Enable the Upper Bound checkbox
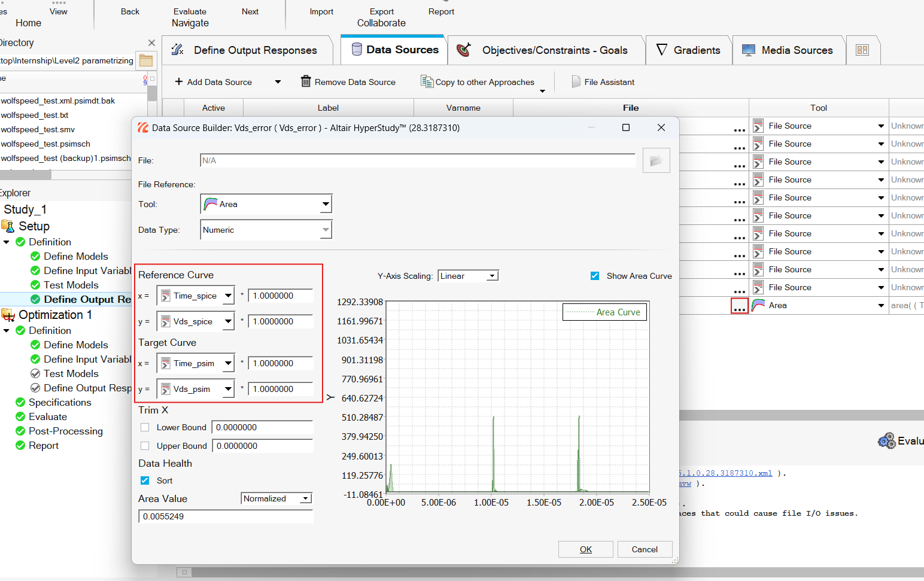This screenshot has height=581, width=924. click(145, 446)
